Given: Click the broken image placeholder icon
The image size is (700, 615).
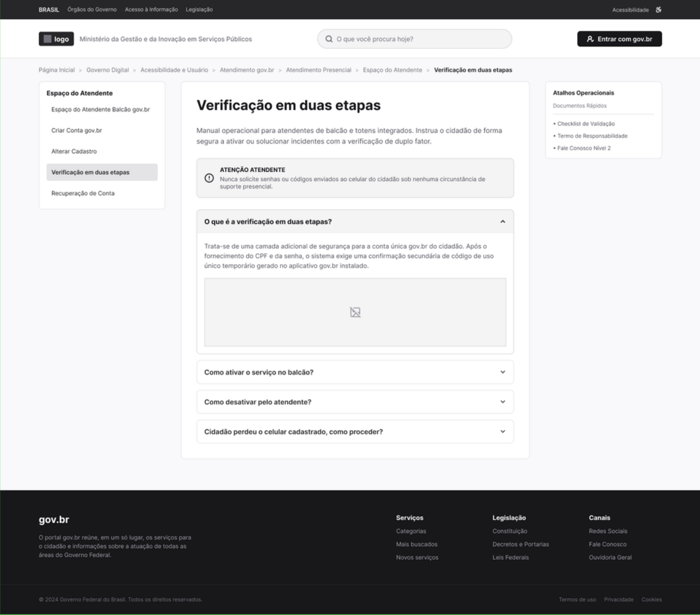Looking at the screenshot, I should (x=355, y=312).
